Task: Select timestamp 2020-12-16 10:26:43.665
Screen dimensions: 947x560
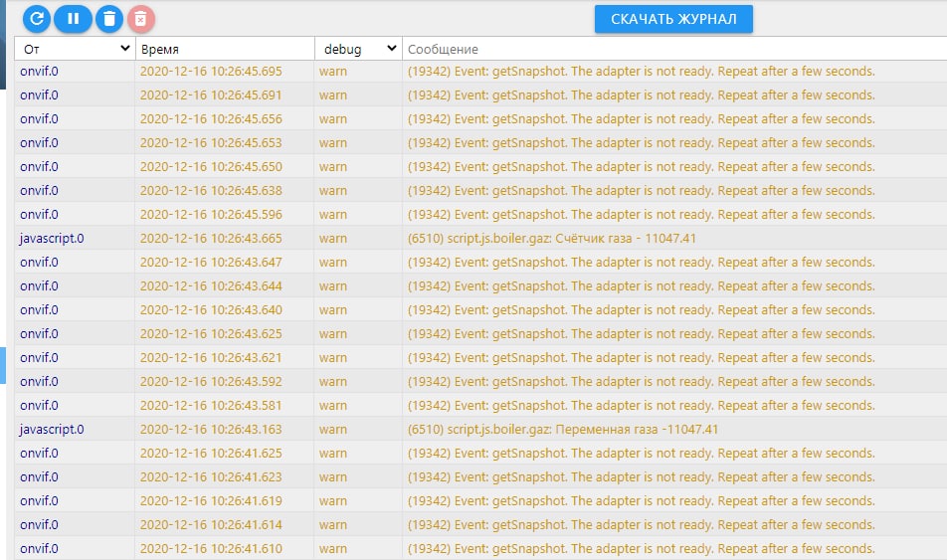Action: (x=211, y=239)
